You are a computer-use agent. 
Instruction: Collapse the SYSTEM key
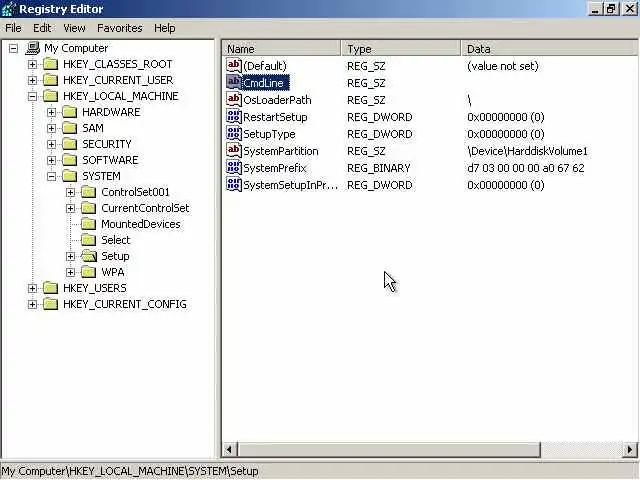(51, 176)
